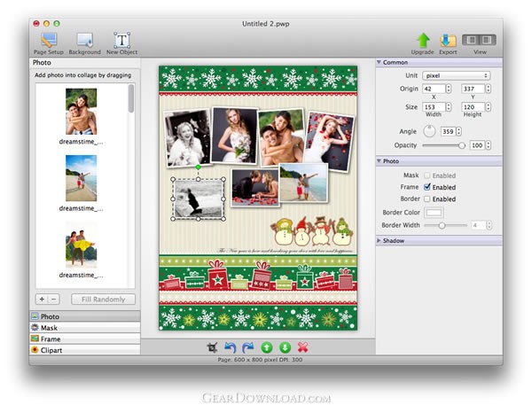
Task: Select the beach couple photo thumbnail
Action: pyautogui.click(x=81, y=178)
